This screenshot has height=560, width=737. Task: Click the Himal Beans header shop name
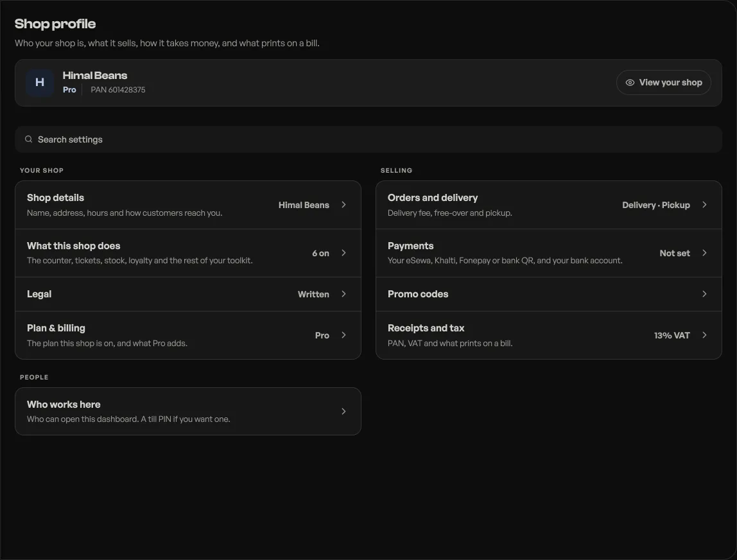point(95,75)
